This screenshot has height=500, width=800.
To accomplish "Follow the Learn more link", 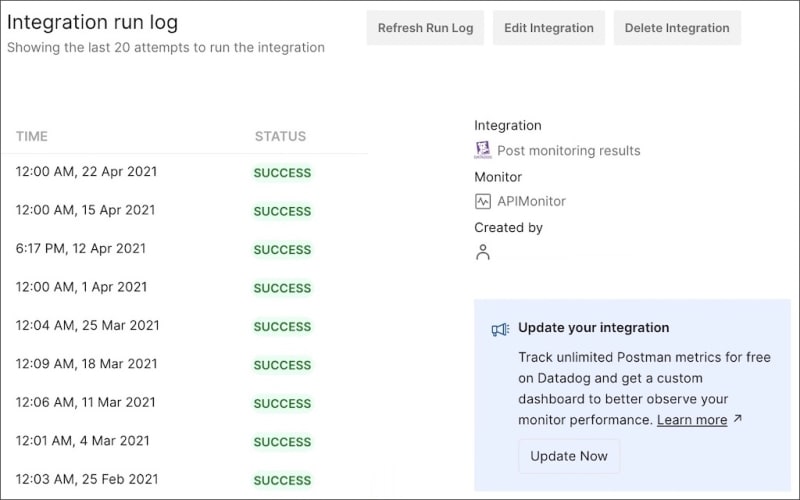I will click(692, 420).
